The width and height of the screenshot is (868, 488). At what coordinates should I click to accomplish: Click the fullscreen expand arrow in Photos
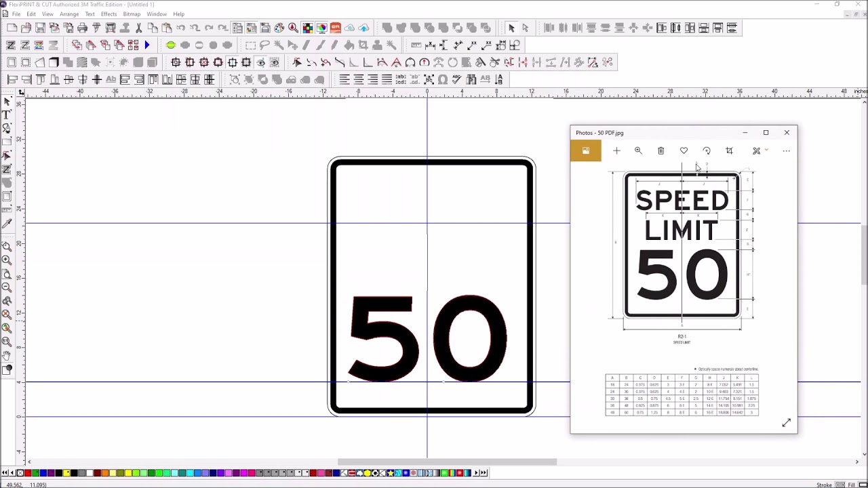pyautogui.click(x=786, y=423)
